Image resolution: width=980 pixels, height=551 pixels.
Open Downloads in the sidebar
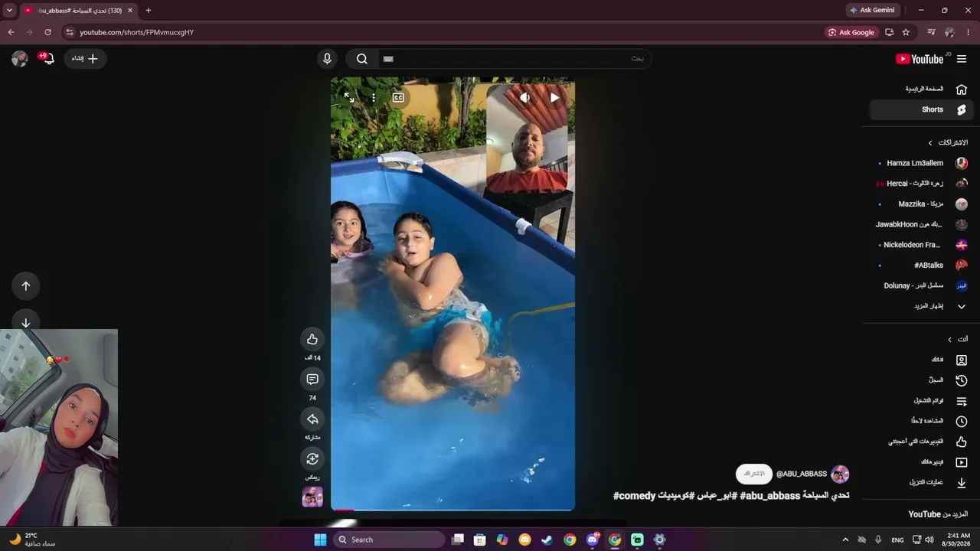[920, 483]
